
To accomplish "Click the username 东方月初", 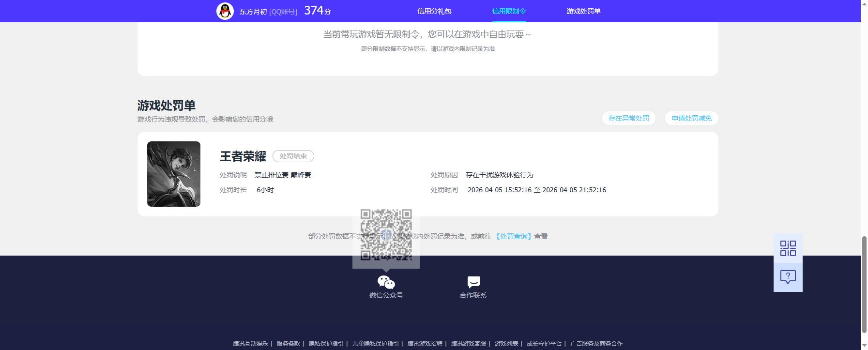I will [x=253, y=12].
